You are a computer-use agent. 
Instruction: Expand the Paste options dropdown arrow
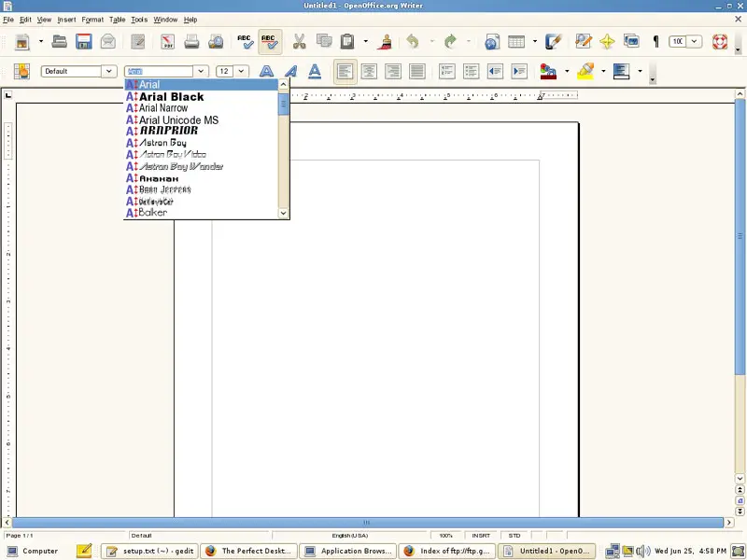(x=365, y=42)
